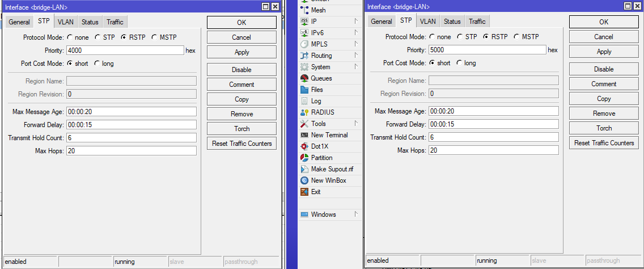The height and width of the screenshot is (269, 644).
Task: Click the Exit icon
Action: [x=304, y=192]
